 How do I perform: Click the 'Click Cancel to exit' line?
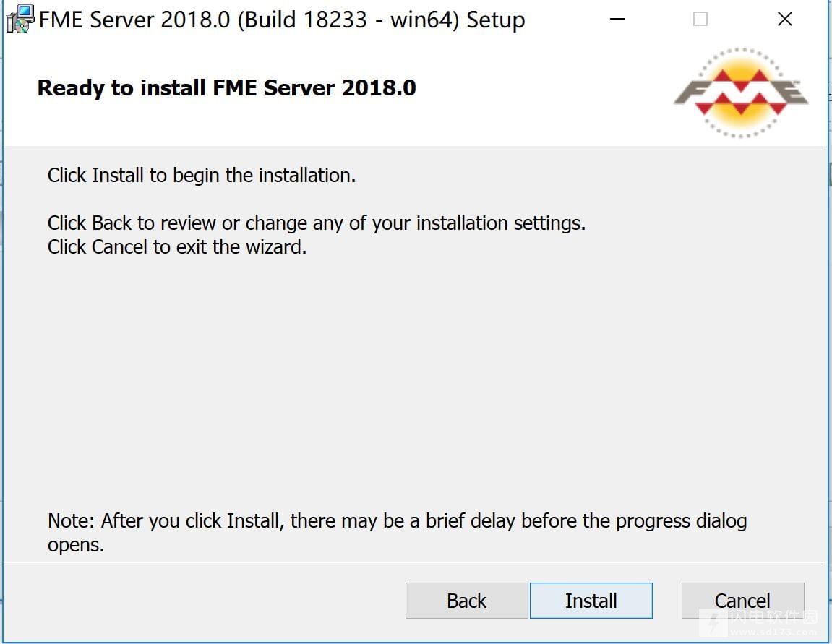177,246
